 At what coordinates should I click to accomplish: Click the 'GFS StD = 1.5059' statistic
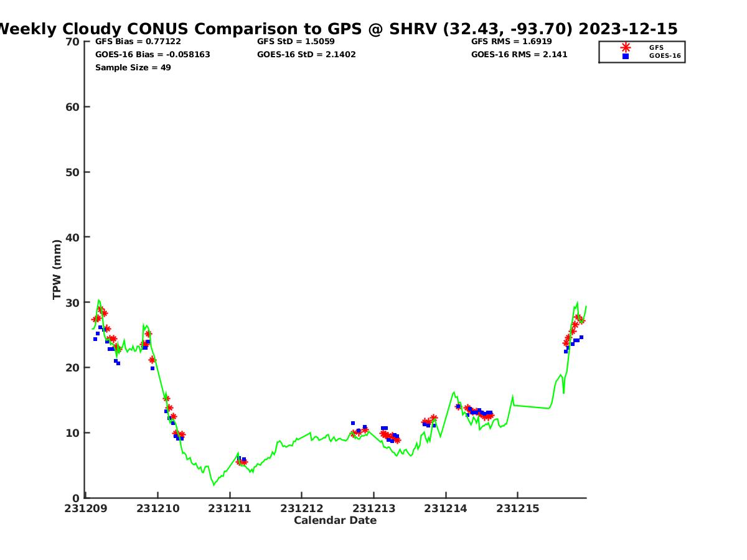click(x=296, y=42)
